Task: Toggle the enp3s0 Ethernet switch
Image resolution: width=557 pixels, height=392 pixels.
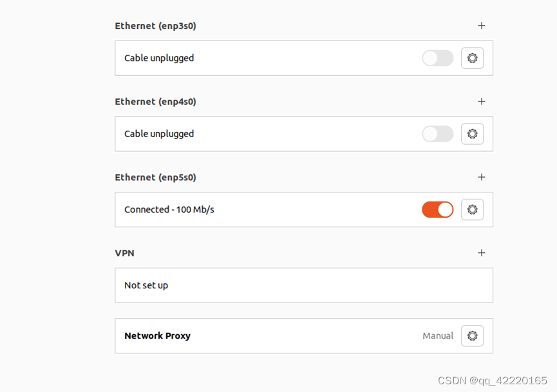Action: (x=438, y=58)
